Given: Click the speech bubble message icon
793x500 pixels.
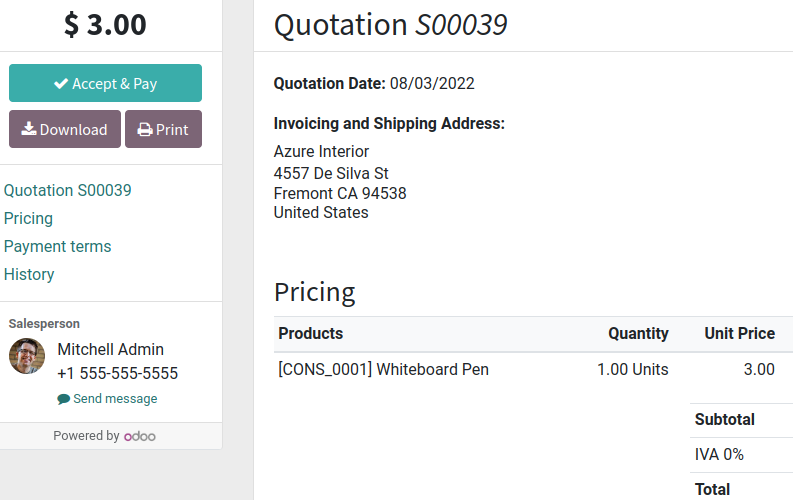Looking at the screenshot, I should [x=63, y=399].
